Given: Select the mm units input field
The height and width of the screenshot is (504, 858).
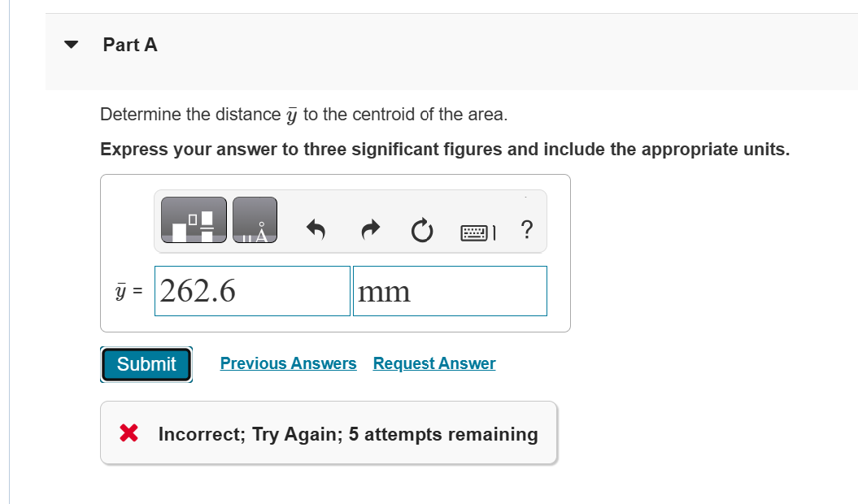Looking at the screenshot, I should 450,290.
